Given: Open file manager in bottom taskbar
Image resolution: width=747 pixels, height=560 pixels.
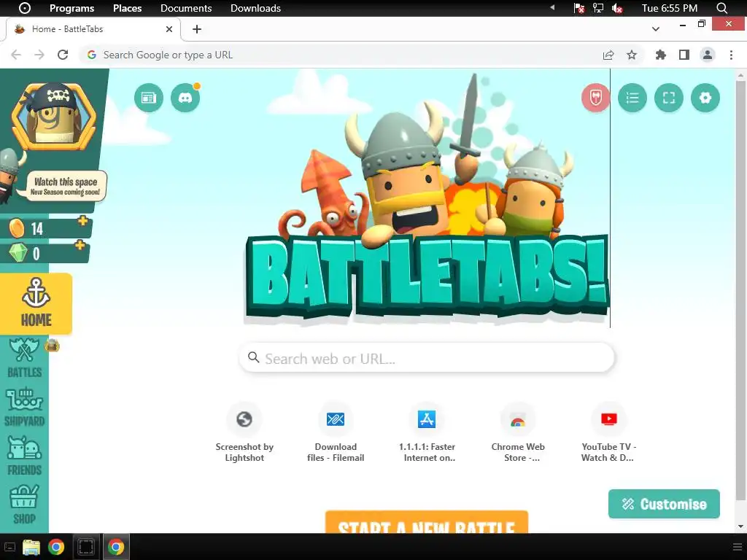Looking at the screenshot, I should (x=31, y=547).
